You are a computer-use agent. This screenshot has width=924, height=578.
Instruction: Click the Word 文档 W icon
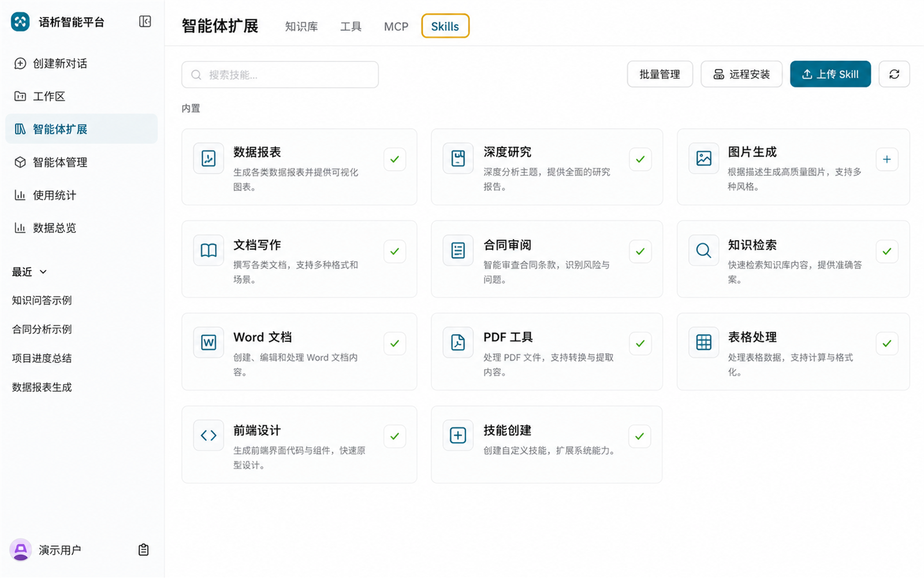tap(208, 343)
